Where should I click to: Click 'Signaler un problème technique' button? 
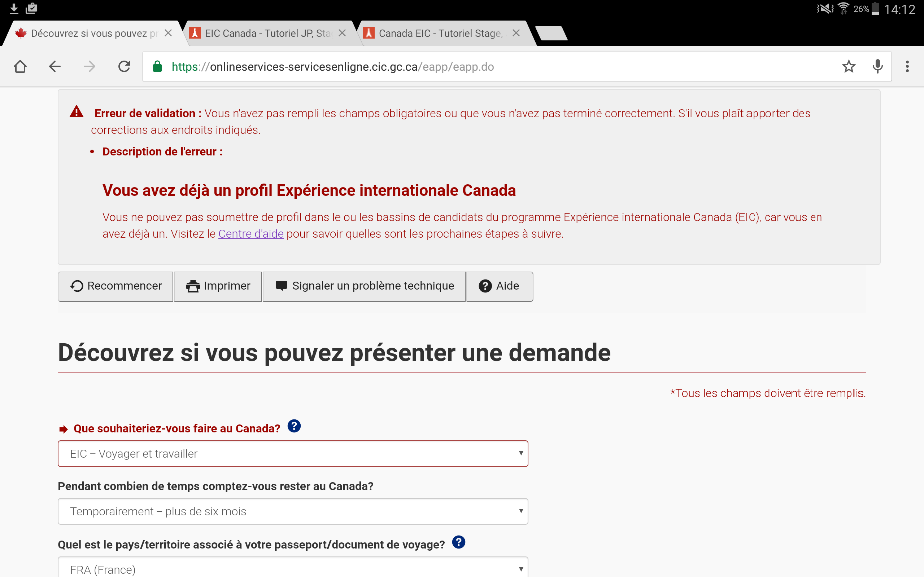coord(364,286)
